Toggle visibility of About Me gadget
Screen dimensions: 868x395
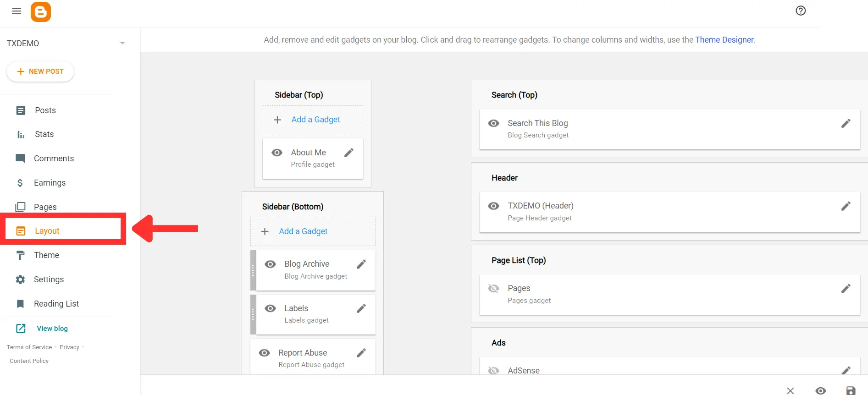tap(277, 153)
